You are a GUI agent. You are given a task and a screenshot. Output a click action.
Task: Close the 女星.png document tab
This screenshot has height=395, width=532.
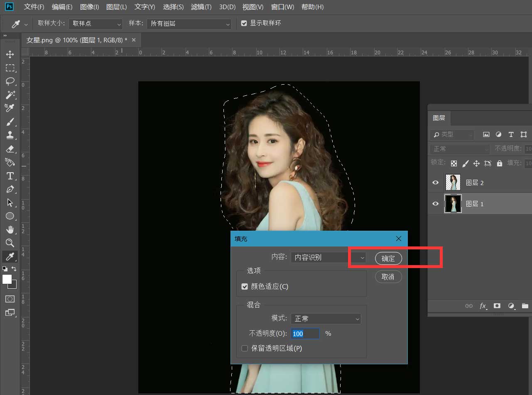pos(134,40)
